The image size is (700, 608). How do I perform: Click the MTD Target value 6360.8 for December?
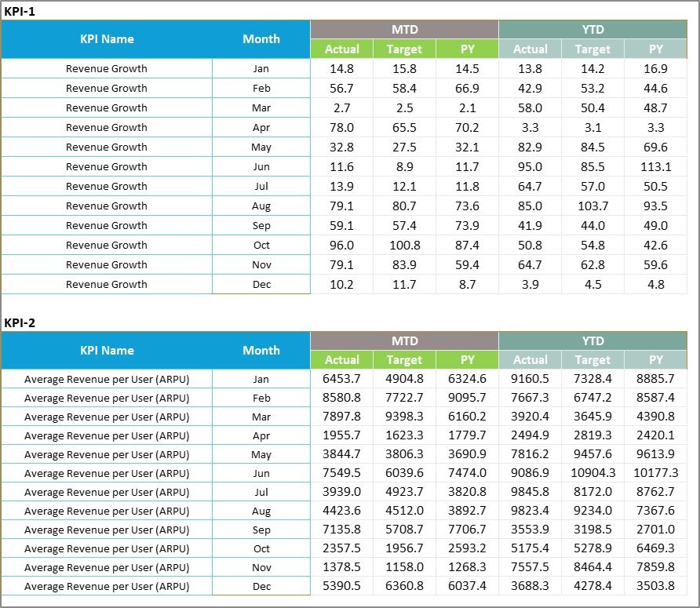(x=405, y=586)
